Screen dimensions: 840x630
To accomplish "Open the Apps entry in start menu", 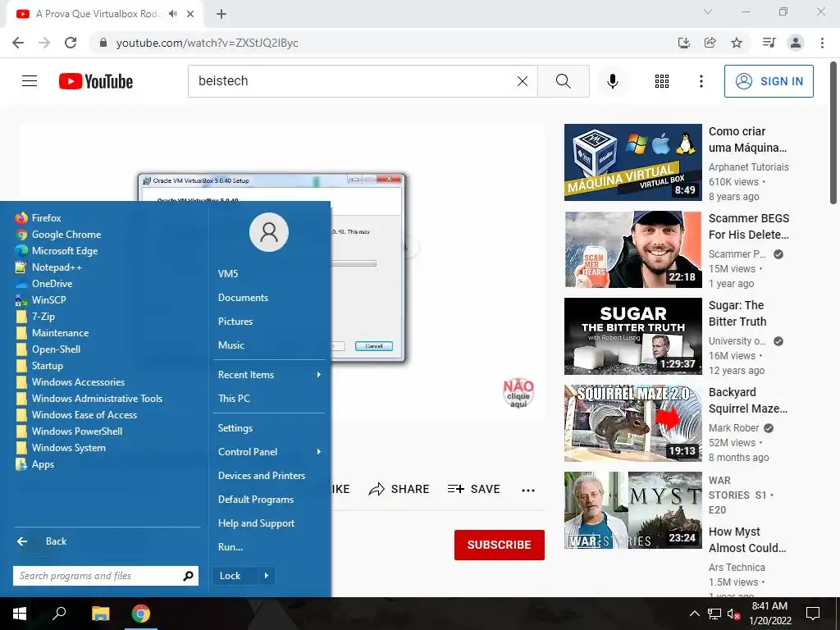I will [34, 464].
